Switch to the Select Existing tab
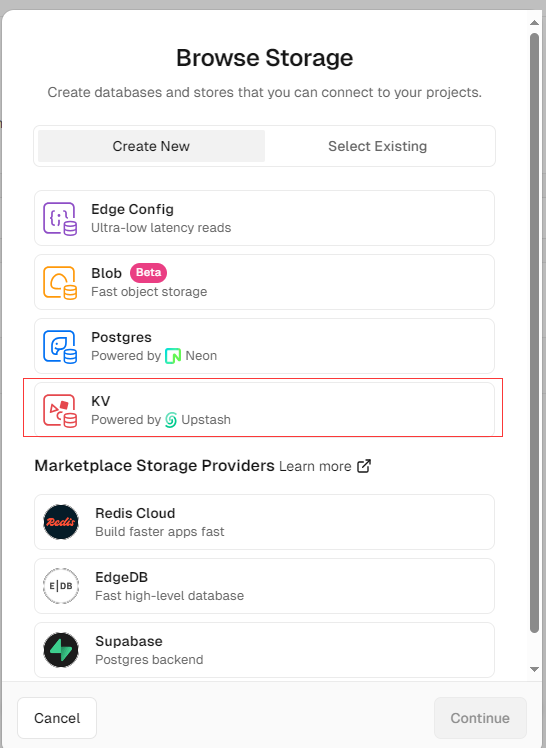 pyautogui.click(x=378, y=146)
